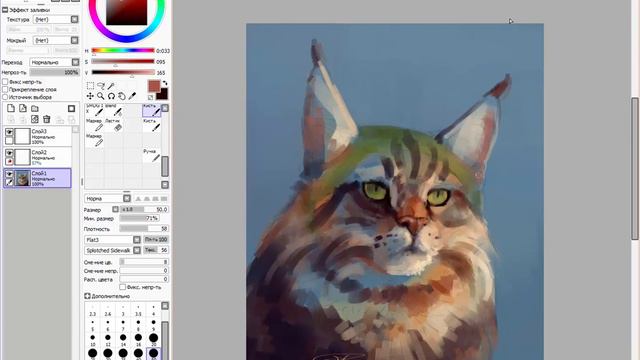
Task: Select the Eyedropper color picker tool
Action: click(132, 96)
